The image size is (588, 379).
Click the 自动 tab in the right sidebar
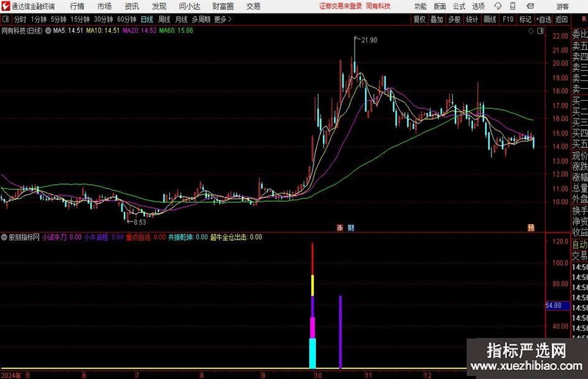pos(580,245)
